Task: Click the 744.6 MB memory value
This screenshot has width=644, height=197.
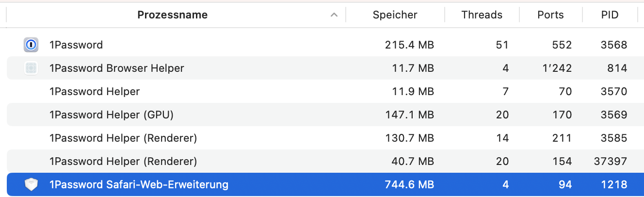Action: point(409,185)
